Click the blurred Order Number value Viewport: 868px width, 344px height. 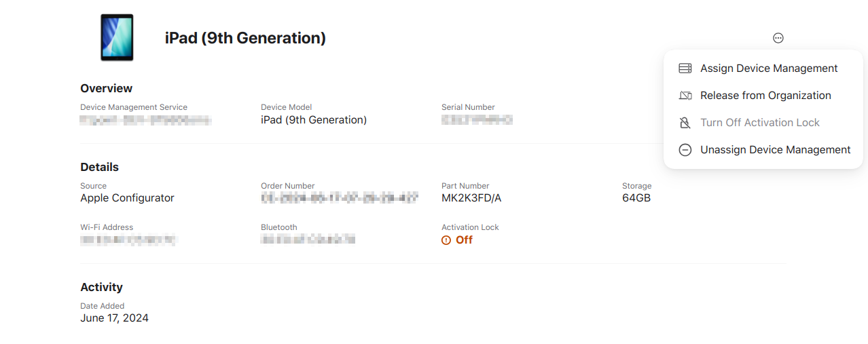point(340,198)
